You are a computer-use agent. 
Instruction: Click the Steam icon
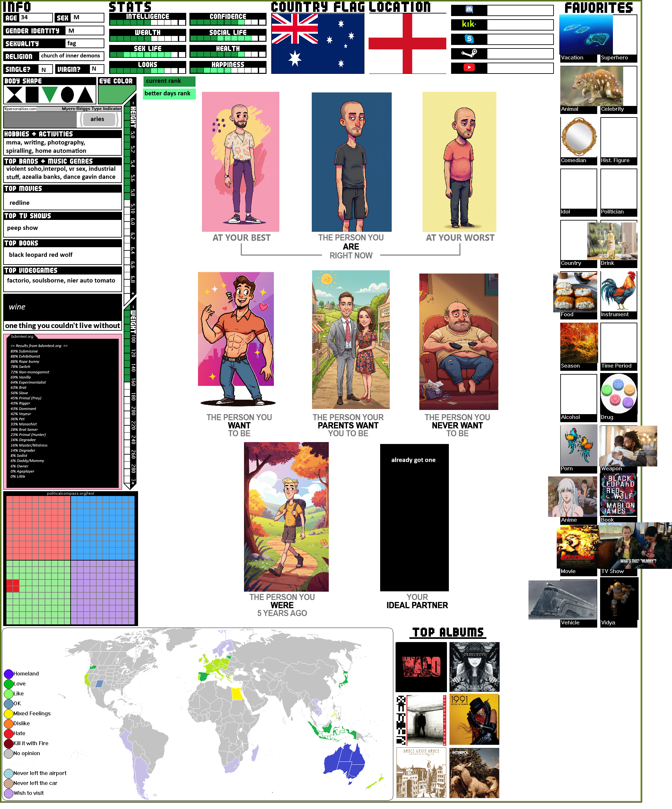click(x=469, y=53)
